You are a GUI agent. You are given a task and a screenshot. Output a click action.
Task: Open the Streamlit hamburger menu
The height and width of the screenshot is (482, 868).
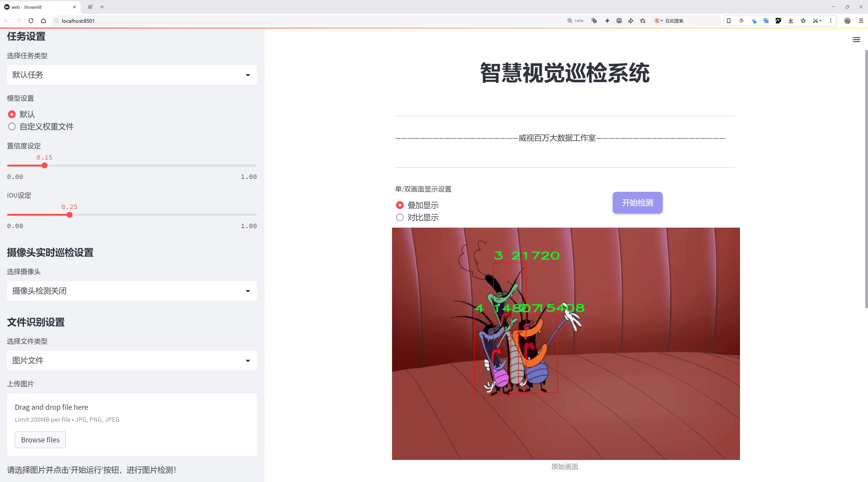pos(856,40)
